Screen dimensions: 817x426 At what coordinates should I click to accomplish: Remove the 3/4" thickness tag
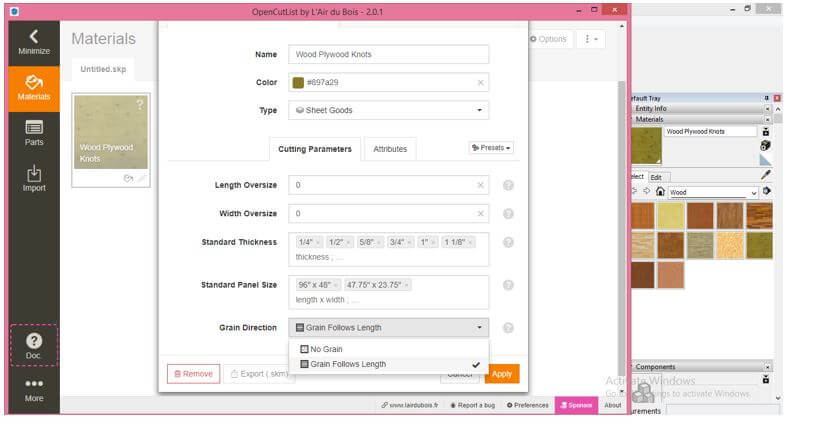tap(409, 242)
